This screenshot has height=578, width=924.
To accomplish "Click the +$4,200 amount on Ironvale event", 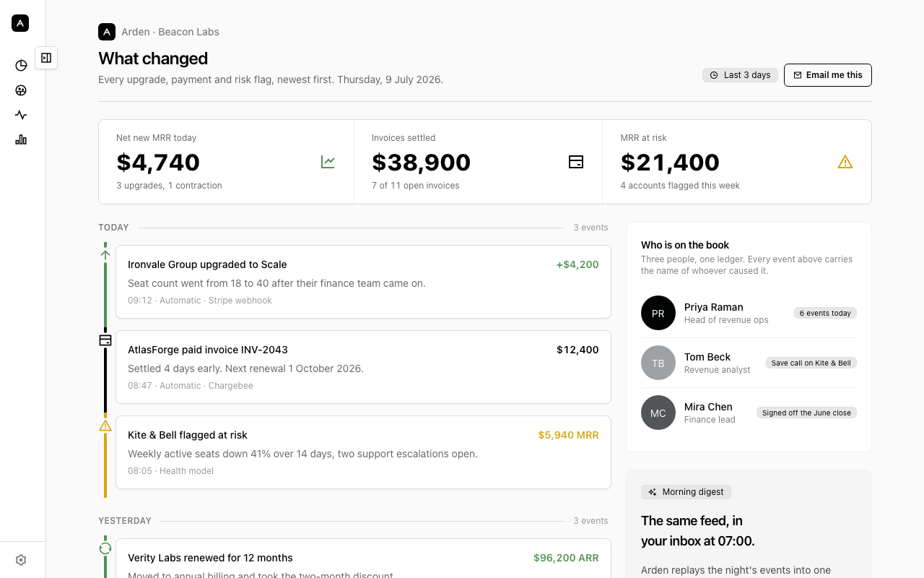I will pyautogui.click(x=577, y=264).
